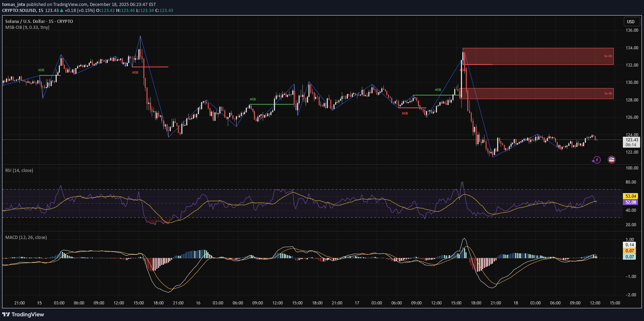Click the TradingView.com link in the header
Image resolution: width=644 pixels, height=321 pixels.
pos(69,4)
